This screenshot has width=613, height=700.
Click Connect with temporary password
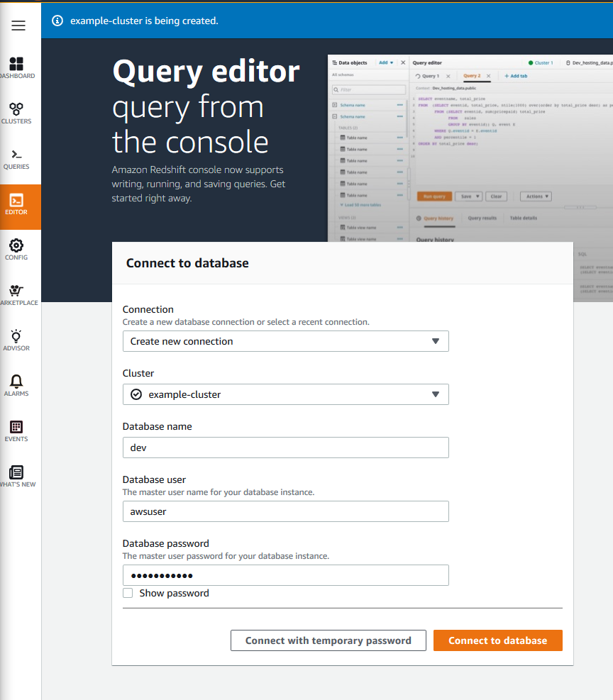pyautogui.click(x=328, y=640)
